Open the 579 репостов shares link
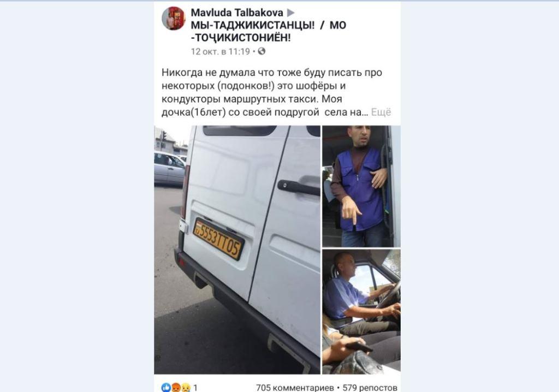 point(370,388)
